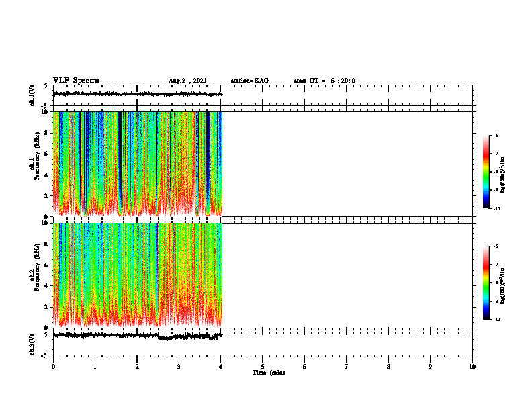Click the start UT = 6:20:0 text
532x411 pixels.
tap(324, 81)
